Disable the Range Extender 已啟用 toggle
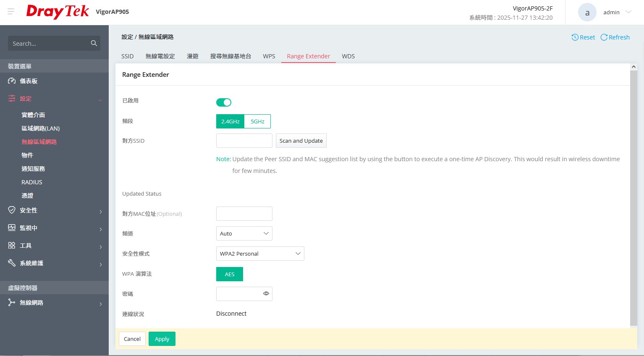This screenshot has height=356, width=644. point(224,102)
